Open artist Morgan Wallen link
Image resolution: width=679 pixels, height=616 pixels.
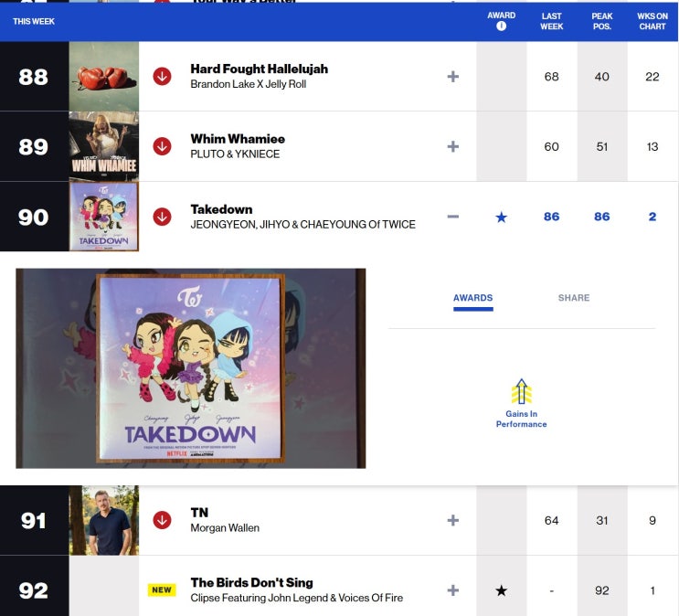tap(225, 528)
